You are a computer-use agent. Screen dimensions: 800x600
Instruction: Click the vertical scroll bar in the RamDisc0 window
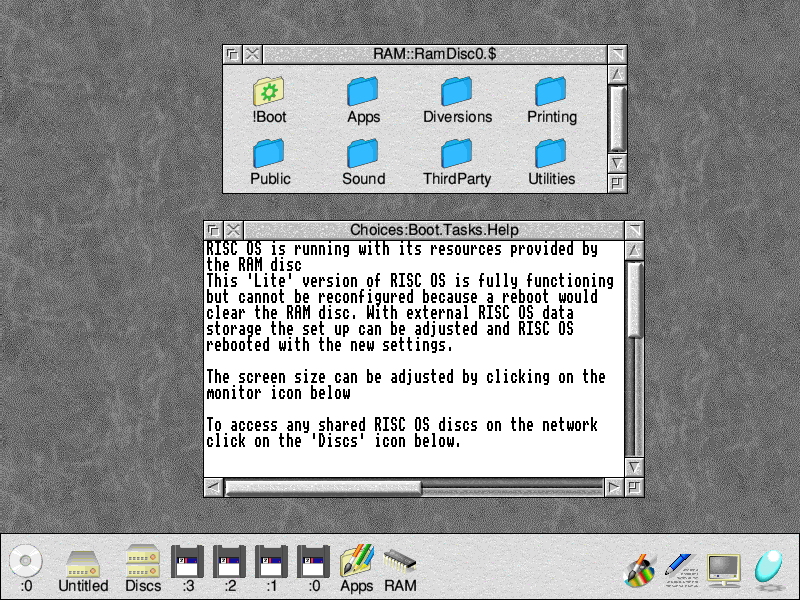617,119
